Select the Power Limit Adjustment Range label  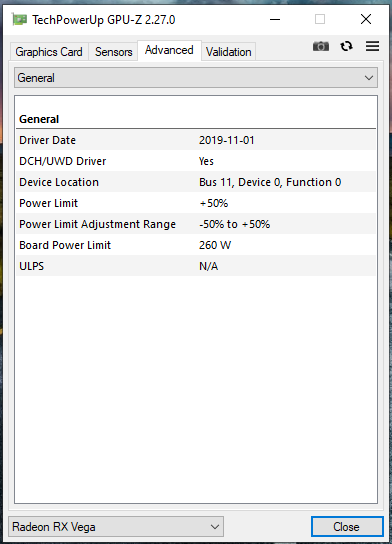click(97, 224)
